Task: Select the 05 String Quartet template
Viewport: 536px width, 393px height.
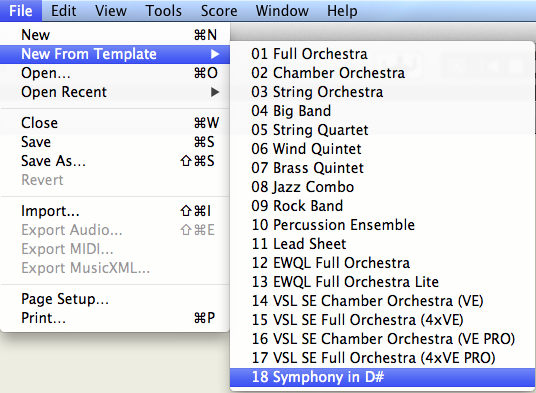Action: click(x=382, y=130)
